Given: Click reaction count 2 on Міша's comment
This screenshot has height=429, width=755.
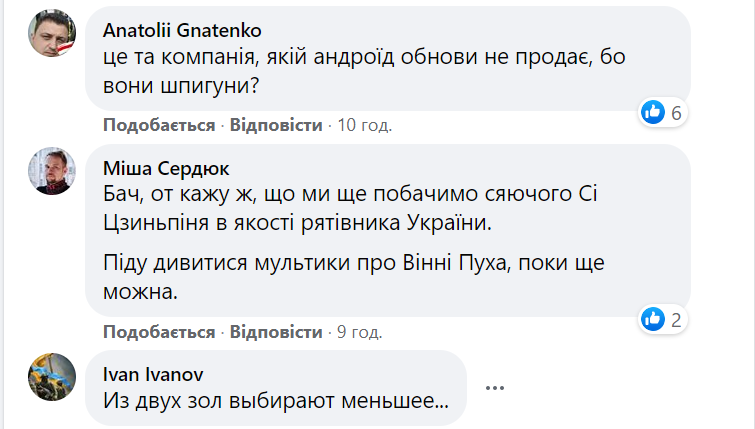Looking at the screenshot, I should coord(676,320).
